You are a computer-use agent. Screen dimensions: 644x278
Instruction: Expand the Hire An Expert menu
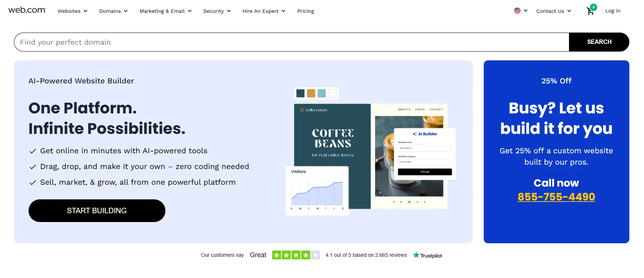click(264, 11)
